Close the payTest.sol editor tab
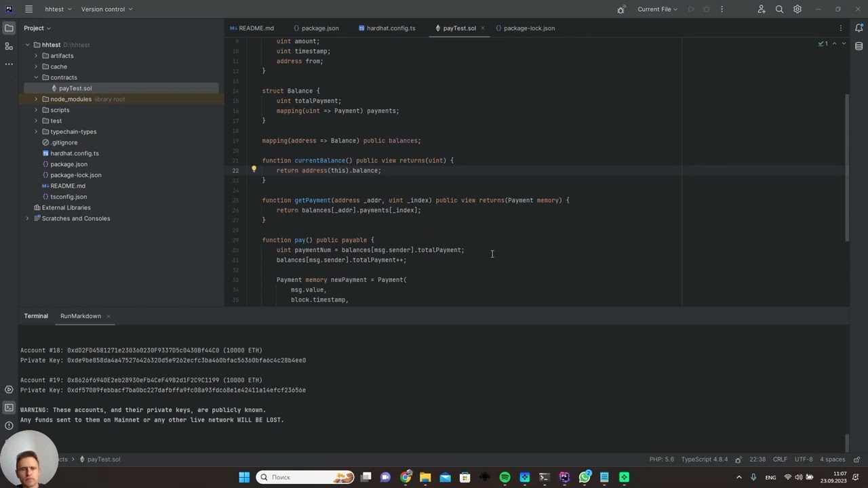This screenshot has height=488, width=868. (483, 28)
